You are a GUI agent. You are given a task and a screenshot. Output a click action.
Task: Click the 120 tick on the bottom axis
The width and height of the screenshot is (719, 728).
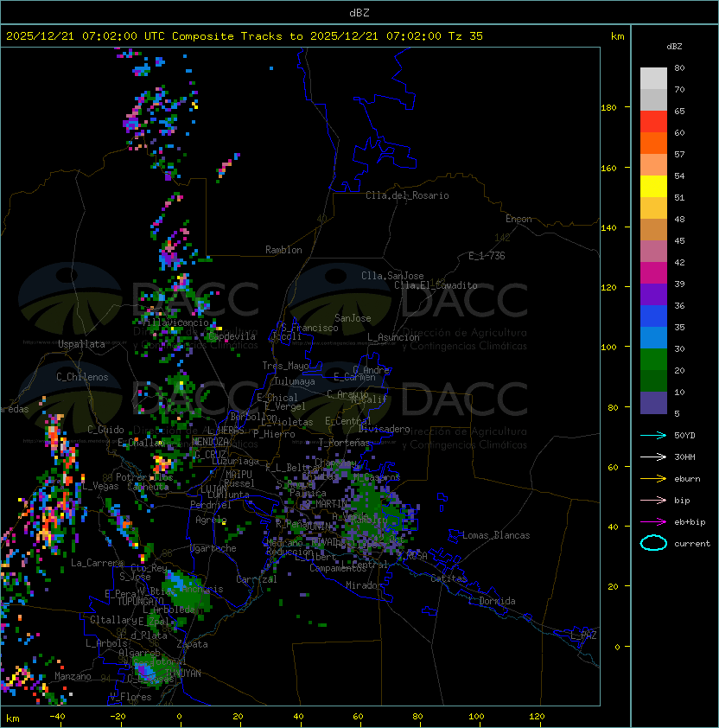pos(537,717)
